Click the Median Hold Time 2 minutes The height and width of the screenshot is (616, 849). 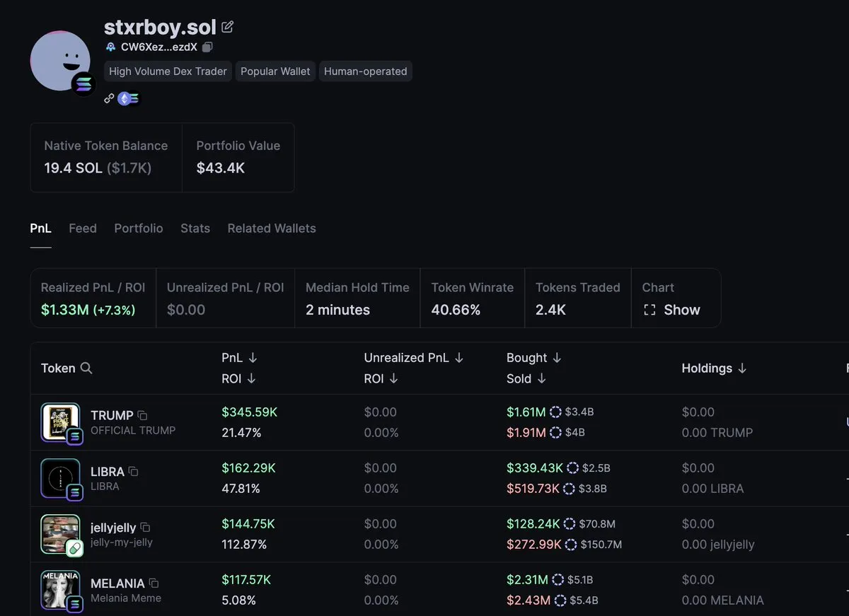click(x=337, y=310)
